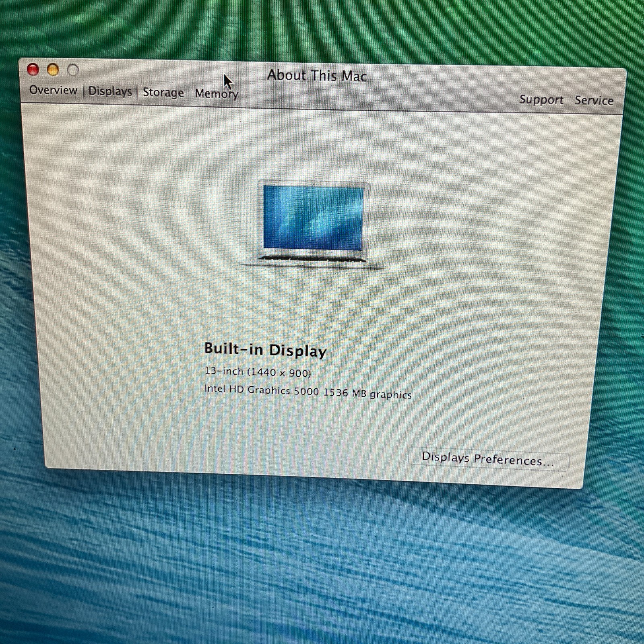The image size is (644, 644).
Task: Click the Displays Preferences button
Action: (x=489, y=459)
